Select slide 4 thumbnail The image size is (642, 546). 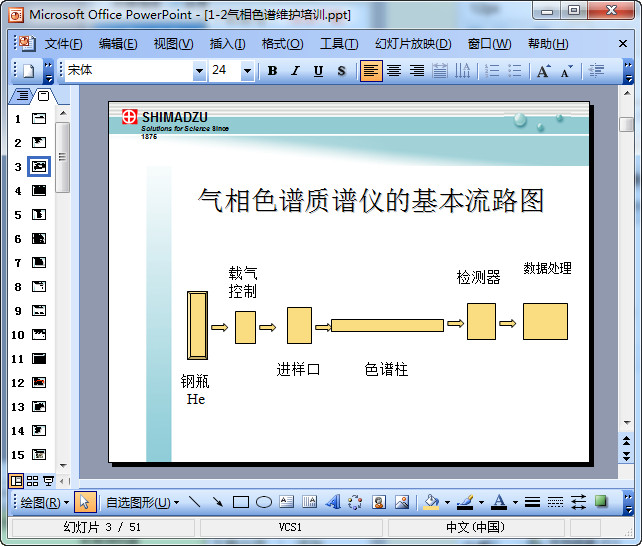tap(39, 191)
